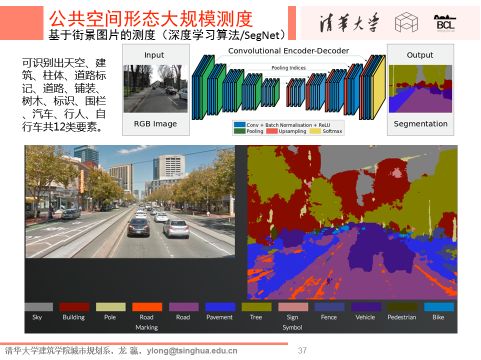This screenshot has height=360, width=481.
Task: Select the blue Pavement swatch
Action: pyautogui.click(x=220, y=307)
